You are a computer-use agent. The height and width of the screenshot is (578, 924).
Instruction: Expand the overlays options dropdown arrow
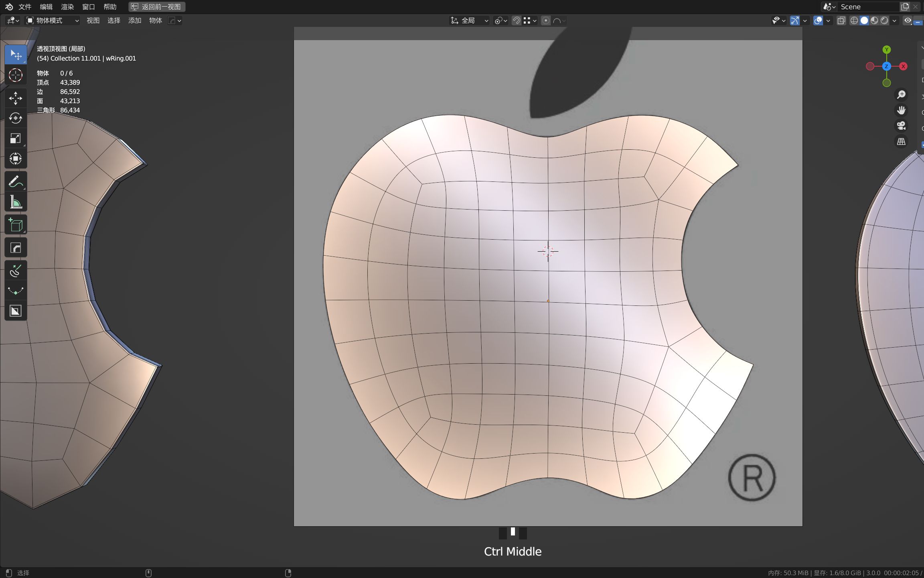828,20
